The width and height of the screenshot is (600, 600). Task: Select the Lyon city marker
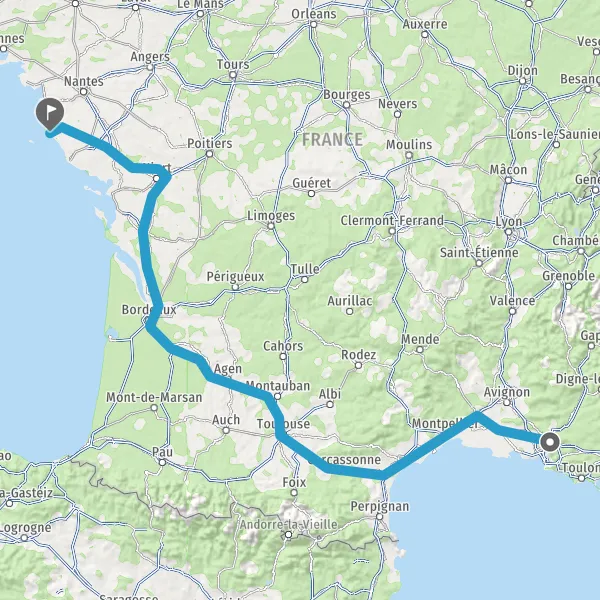[509, 232]
